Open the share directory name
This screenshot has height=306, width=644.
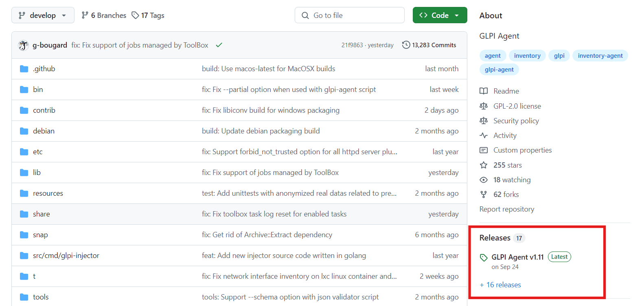(x=42, y=214)
